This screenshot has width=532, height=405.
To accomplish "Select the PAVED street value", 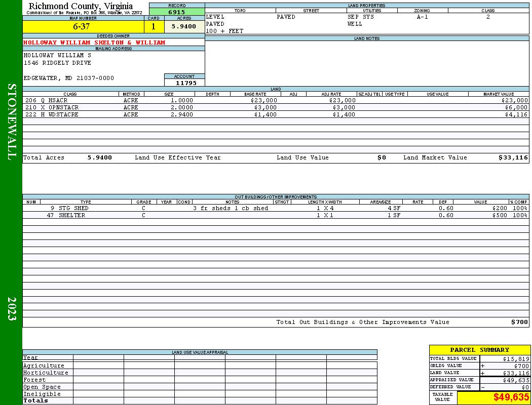I will tap(286, 17).
